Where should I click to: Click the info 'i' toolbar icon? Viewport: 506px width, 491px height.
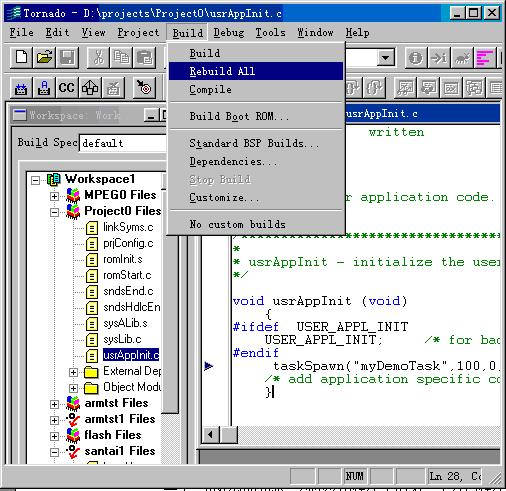tap(416, 58)
